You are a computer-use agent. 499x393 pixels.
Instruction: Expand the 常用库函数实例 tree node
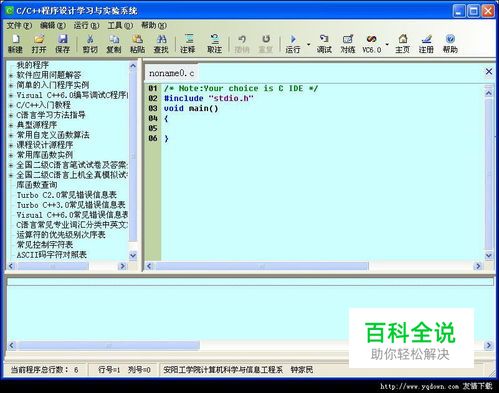[x=11, y=155]
